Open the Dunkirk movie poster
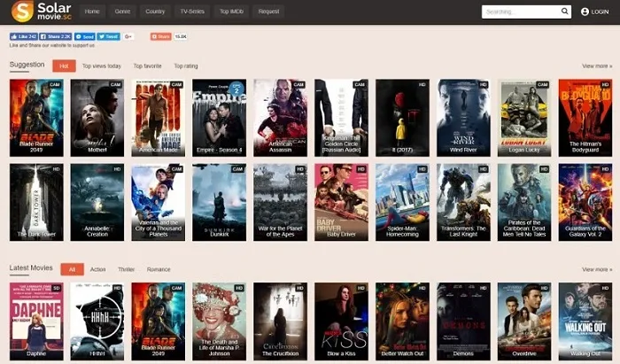The height and width of the screenshot is (364, 620). click(x=219, y=202)
